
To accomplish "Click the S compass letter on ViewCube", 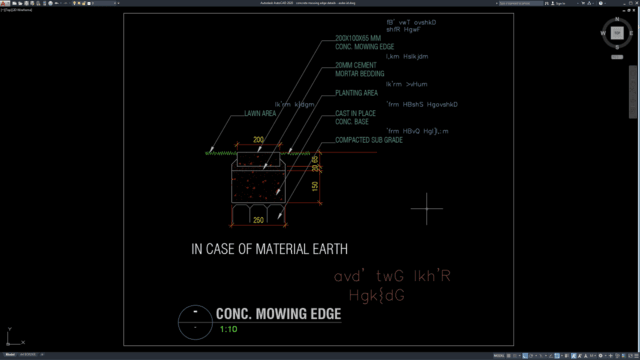I will point(617,47).
